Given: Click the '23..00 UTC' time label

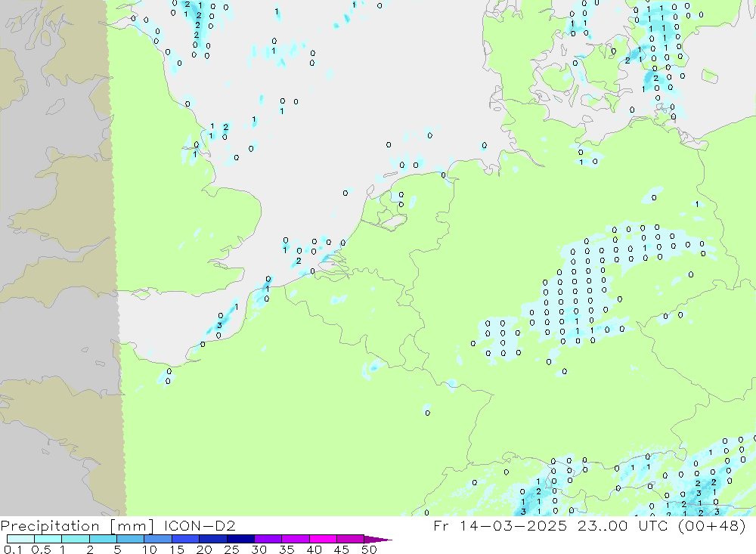Looking at the screenshot, I should [622, 525].
